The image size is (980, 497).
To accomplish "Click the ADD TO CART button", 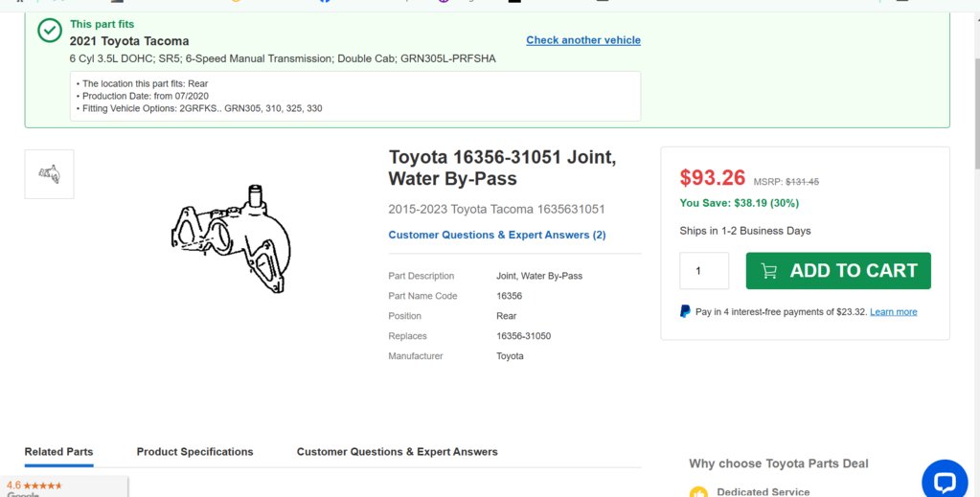I will [838, 271].
